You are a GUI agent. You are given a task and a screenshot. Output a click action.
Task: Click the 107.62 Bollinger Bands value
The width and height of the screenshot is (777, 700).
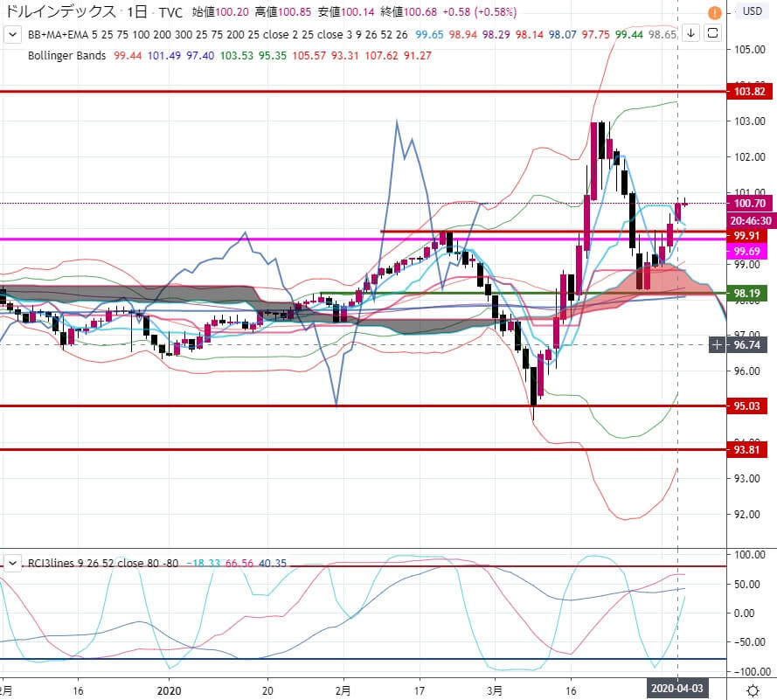[x=382, y=55]
